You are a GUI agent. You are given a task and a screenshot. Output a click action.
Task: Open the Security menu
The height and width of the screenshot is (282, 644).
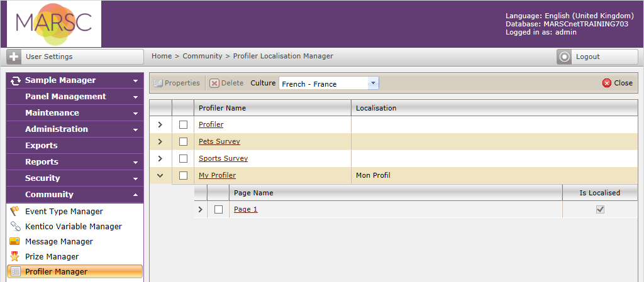click(x=75, y=178)
